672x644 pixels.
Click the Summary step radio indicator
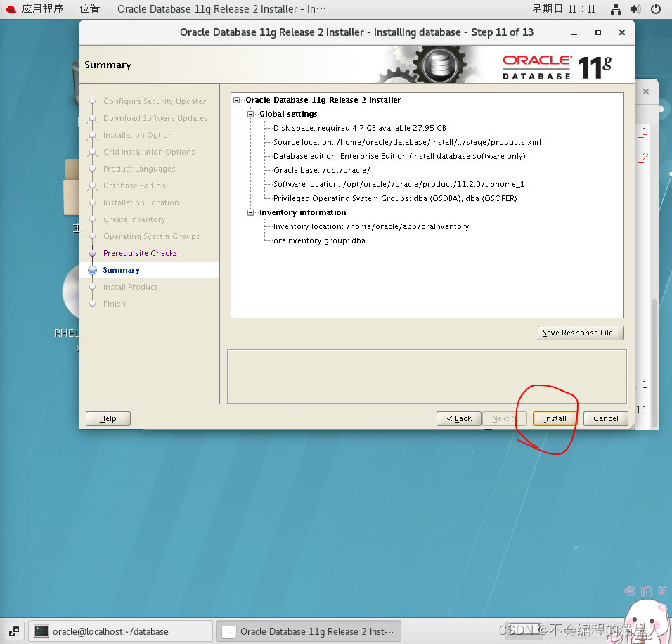(92, 270)
